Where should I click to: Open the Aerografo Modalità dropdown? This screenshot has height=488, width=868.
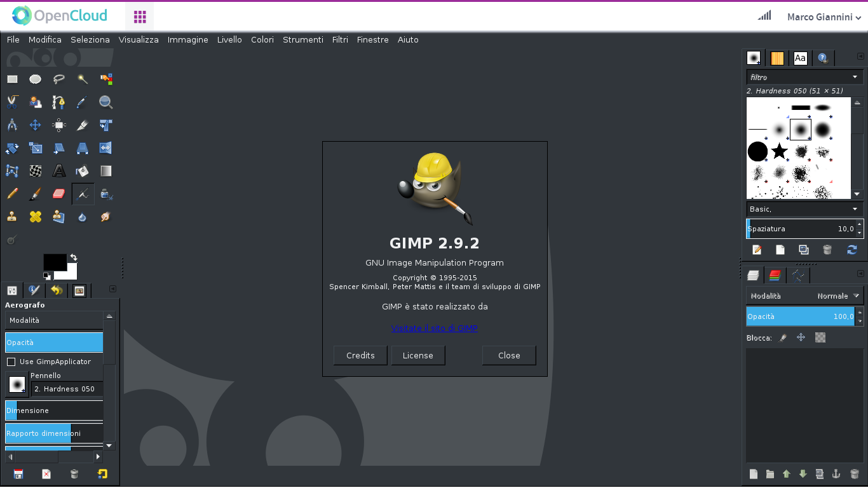(54, 320)
